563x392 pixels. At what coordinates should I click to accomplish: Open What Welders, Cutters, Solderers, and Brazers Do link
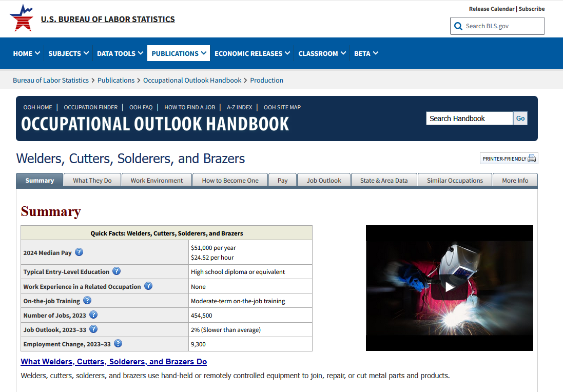[x=113, y=362]
